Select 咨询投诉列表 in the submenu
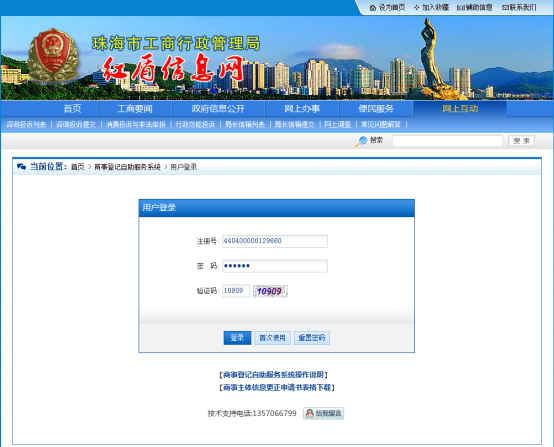 click(x=26, y=124)
